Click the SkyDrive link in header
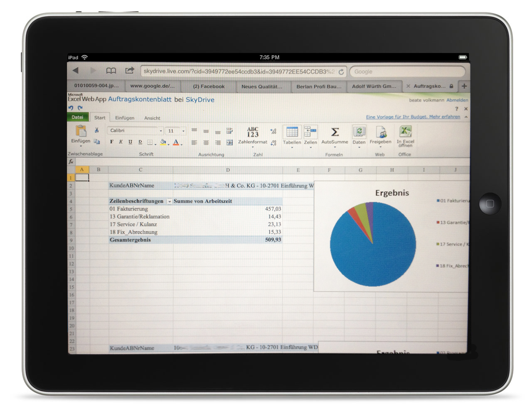 [200, 100]
